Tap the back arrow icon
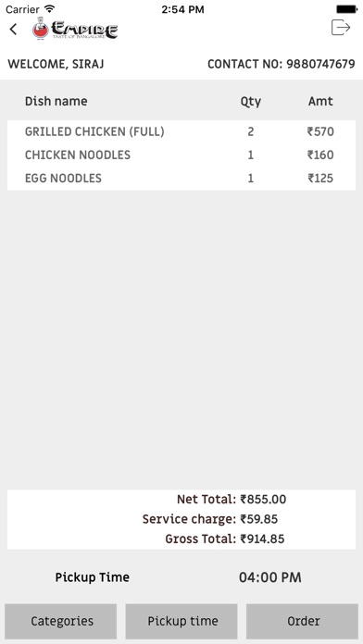 (x=14, y=30)
